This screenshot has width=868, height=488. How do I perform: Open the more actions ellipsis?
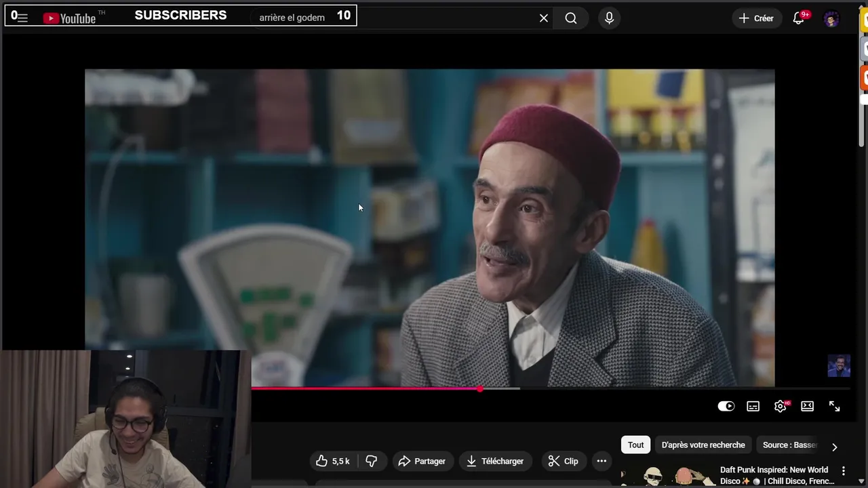(x=601, y=461)
